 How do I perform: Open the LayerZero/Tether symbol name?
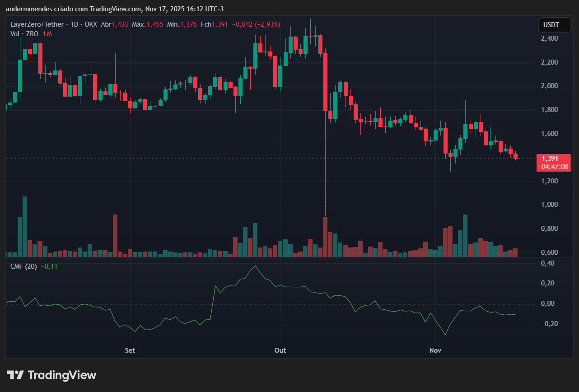37,25
